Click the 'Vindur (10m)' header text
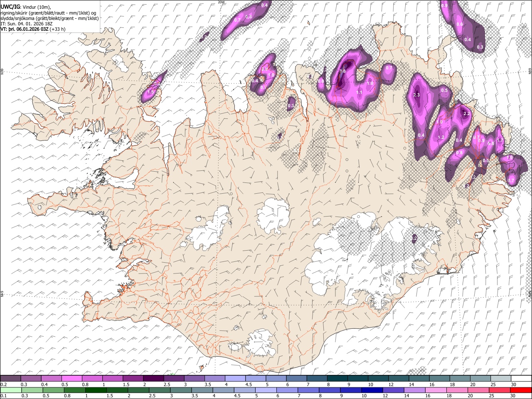This screenshot has height=399, width=532. [36, 7]
